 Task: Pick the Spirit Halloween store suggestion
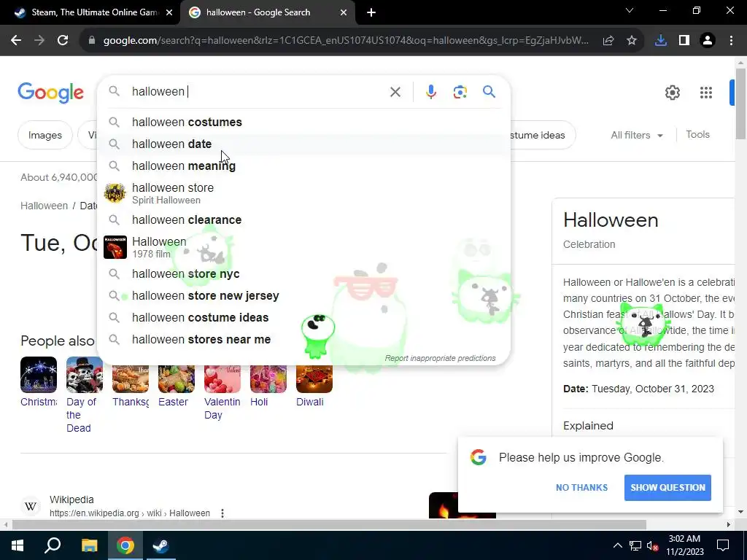(304, 193)
